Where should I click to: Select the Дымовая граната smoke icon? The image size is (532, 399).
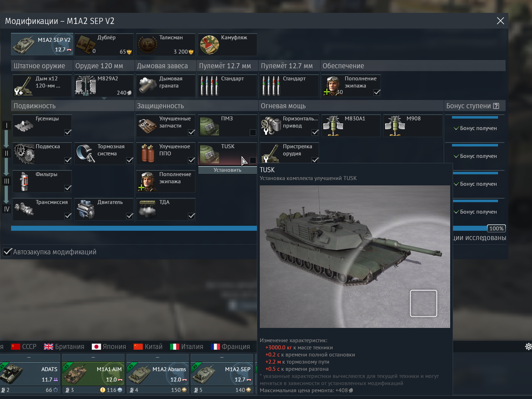pos(148,86)
